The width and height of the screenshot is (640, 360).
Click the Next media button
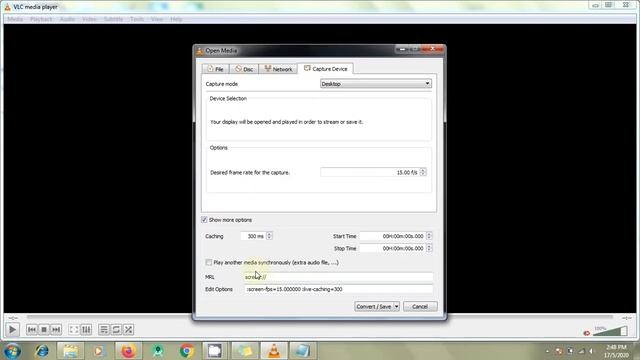pyautogui.click(x=56, y=329)
